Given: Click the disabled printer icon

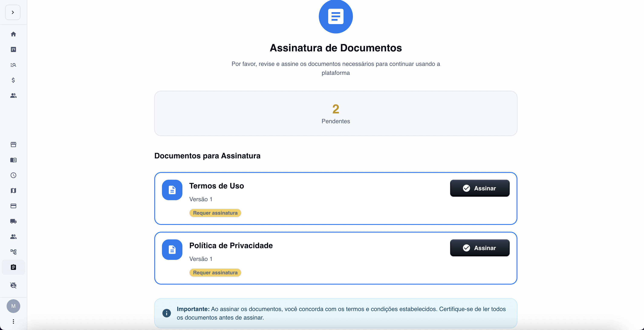Looking at the screenshot, I should point(13,285).
